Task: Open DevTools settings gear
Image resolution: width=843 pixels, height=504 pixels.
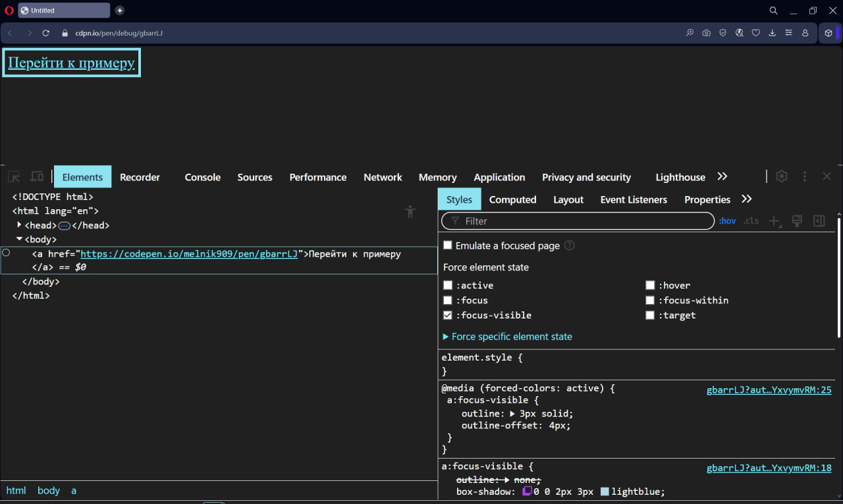Action: click(x=782, y=176)
